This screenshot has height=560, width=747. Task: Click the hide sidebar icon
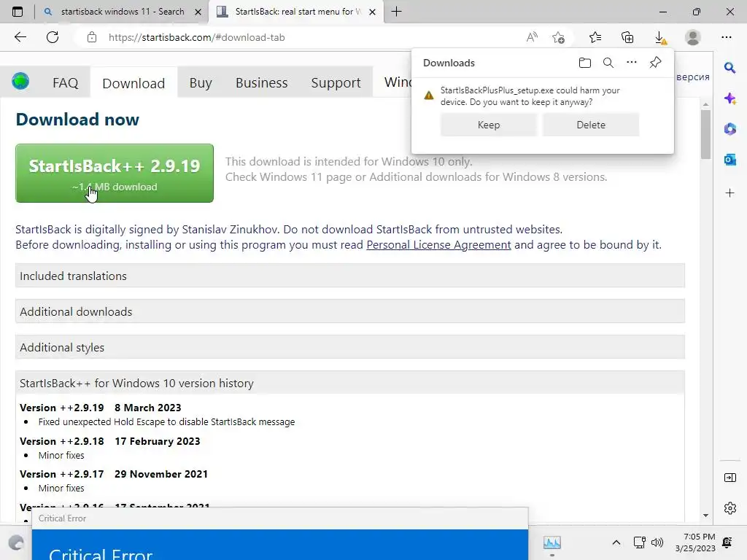tap(729, 478)
